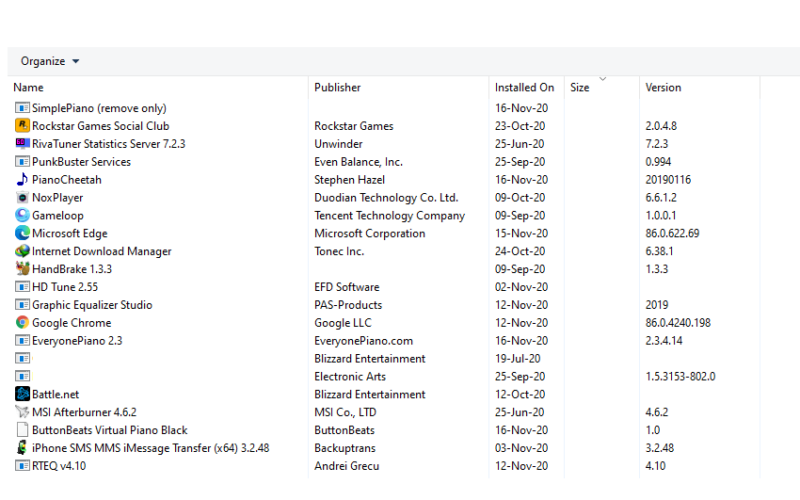Select the 'Gameloop' entry name

click(58, 215)
